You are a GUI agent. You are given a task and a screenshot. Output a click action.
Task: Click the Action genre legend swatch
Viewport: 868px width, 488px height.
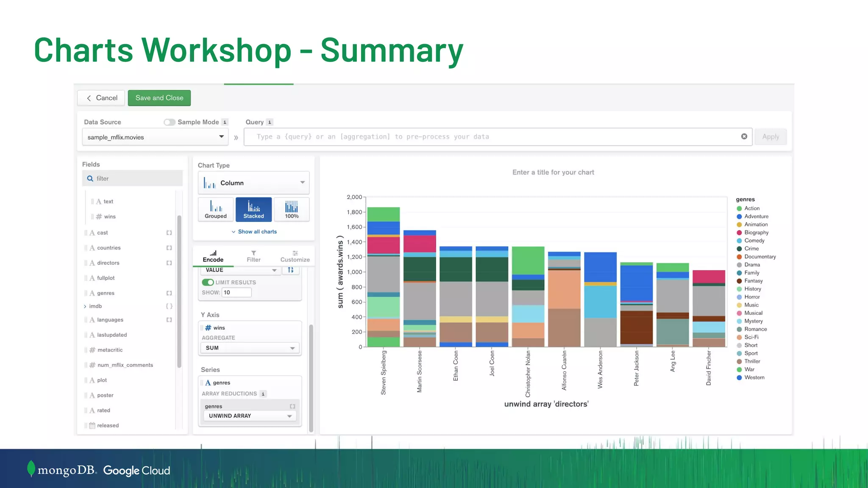[739, 208]
